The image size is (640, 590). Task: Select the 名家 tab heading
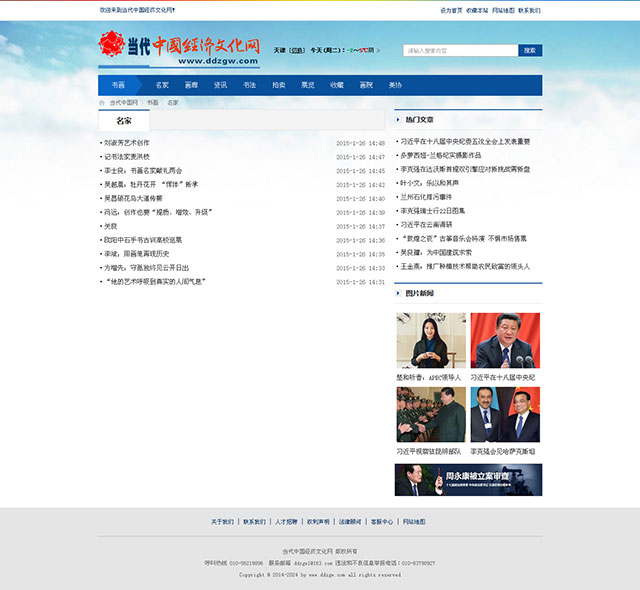123,120
